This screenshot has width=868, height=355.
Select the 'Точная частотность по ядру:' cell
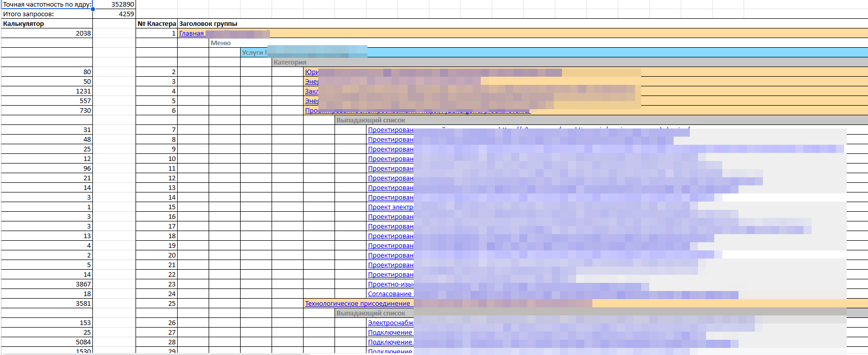[47, 5]
